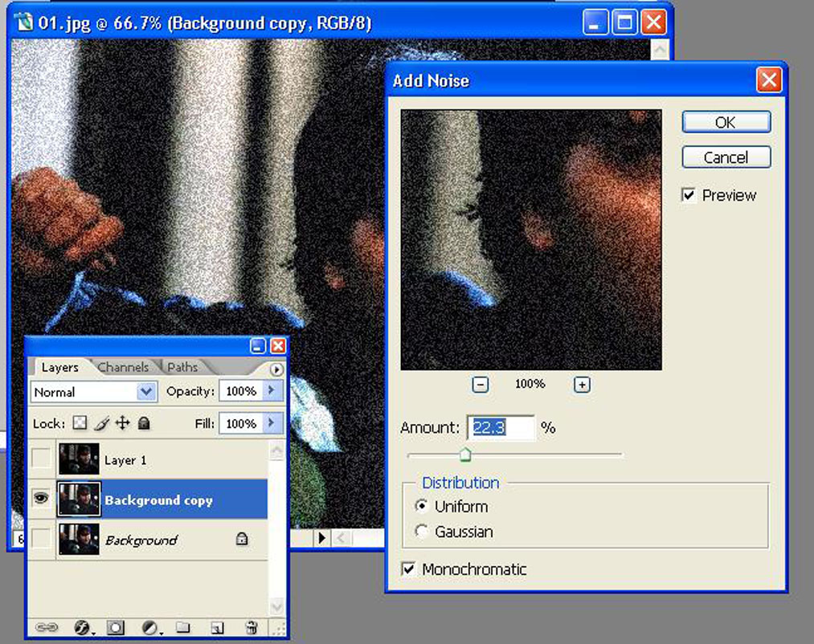Click the Amount percentage field

click(501, 428)
